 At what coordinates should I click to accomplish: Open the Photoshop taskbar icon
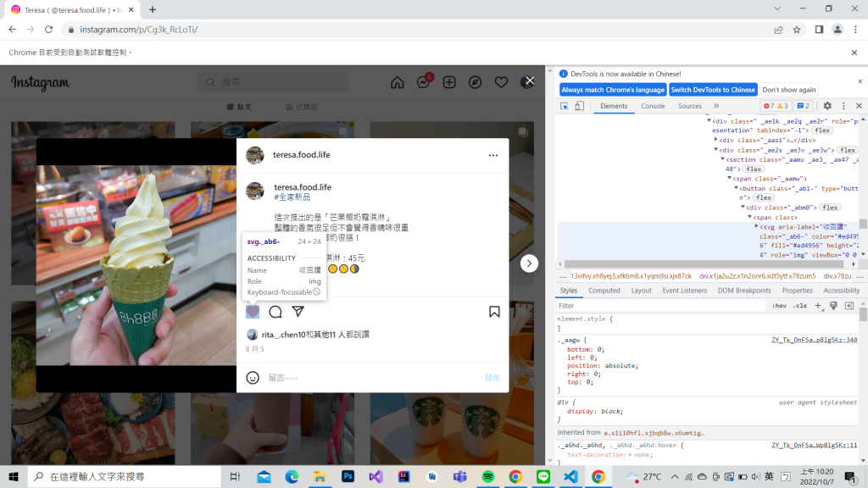(x=348, y=476)
